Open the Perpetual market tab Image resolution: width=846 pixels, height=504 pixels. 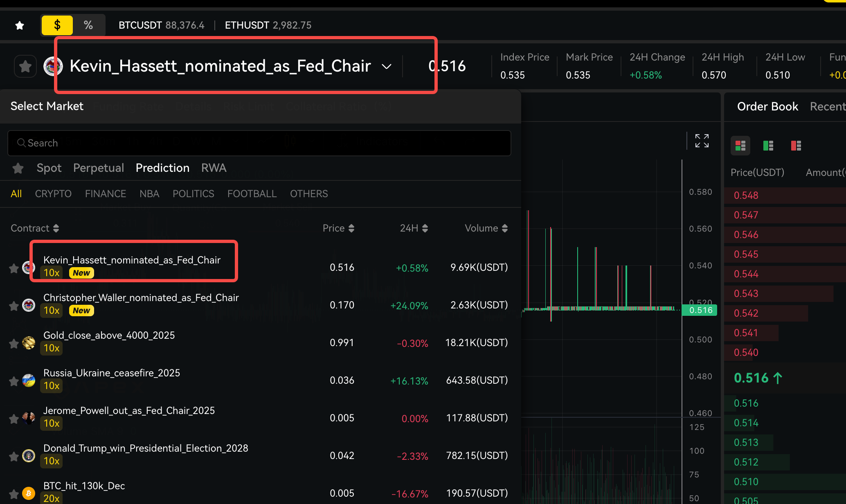[98, 168]
